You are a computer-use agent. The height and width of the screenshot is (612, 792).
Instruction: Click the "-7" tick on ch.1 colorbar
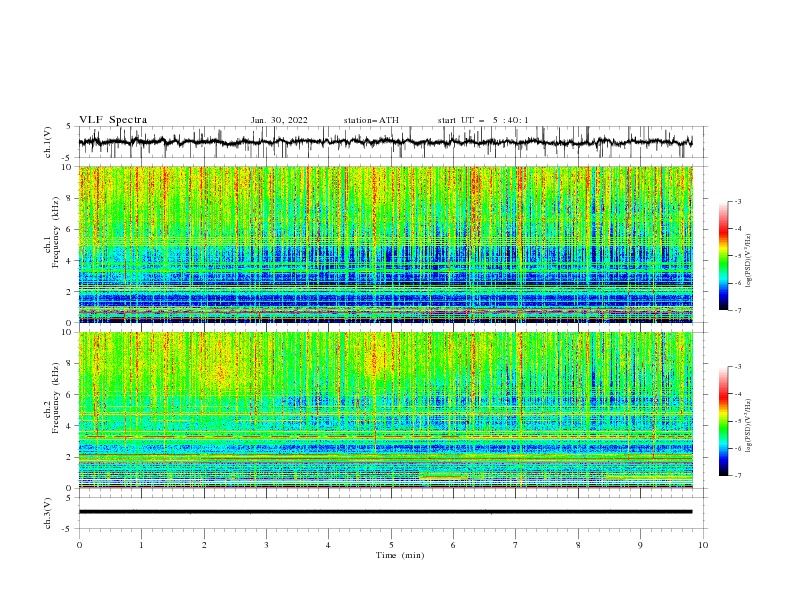pyautogui.click(x=737, y=311)
